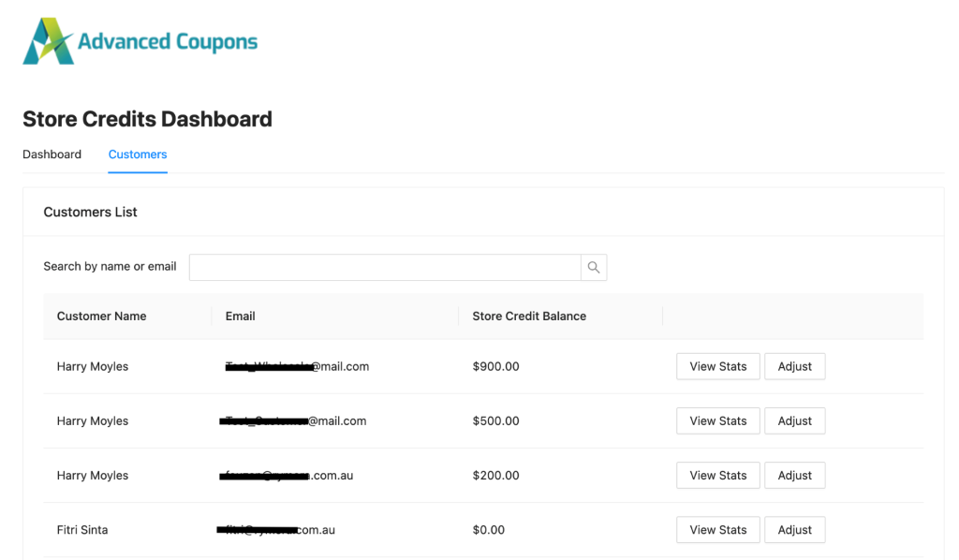This screenshot has height=560, width=959.
Task: View Stats for Fitri Sinta
Action: coord(718,529)
